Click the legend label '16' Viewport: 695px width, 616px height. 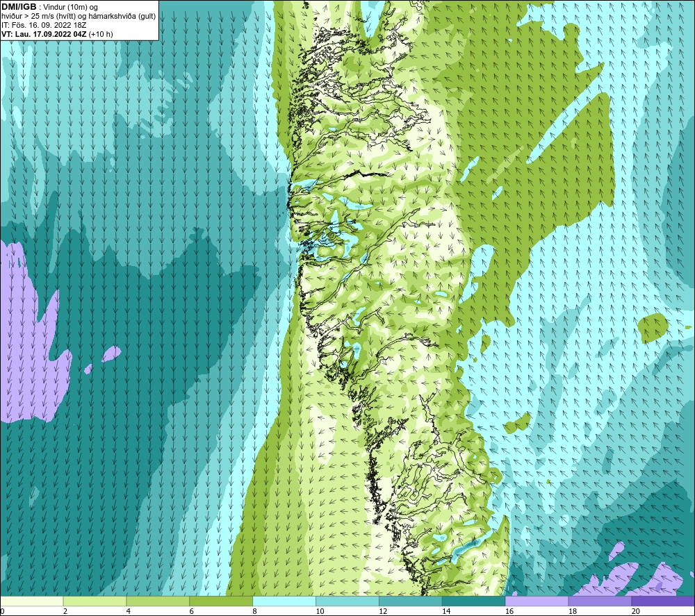[509, 611]
